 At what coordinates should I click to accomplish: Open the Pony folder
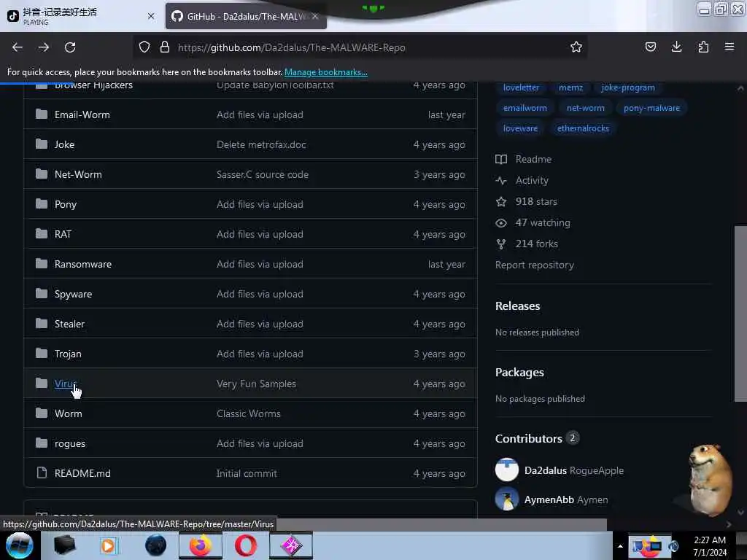point(65,204)
